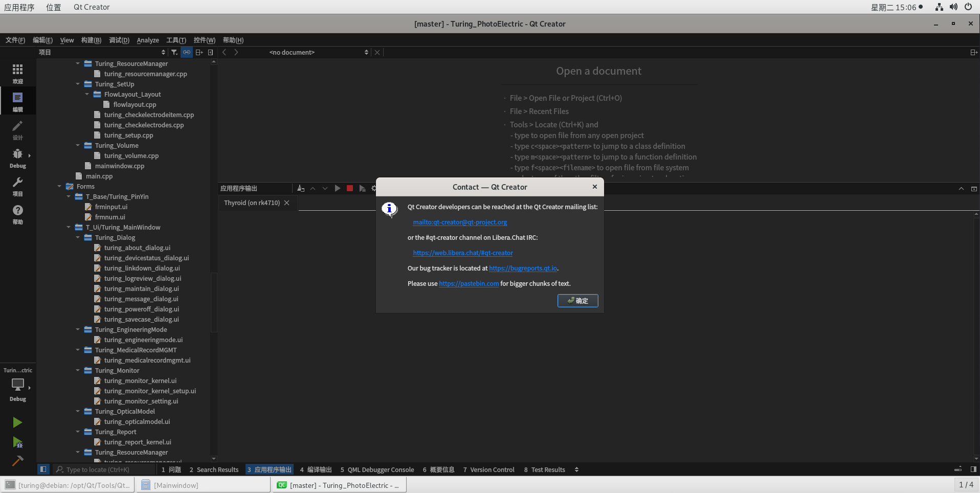Collapse the Turing_Volume folder

tap(78, 145)
